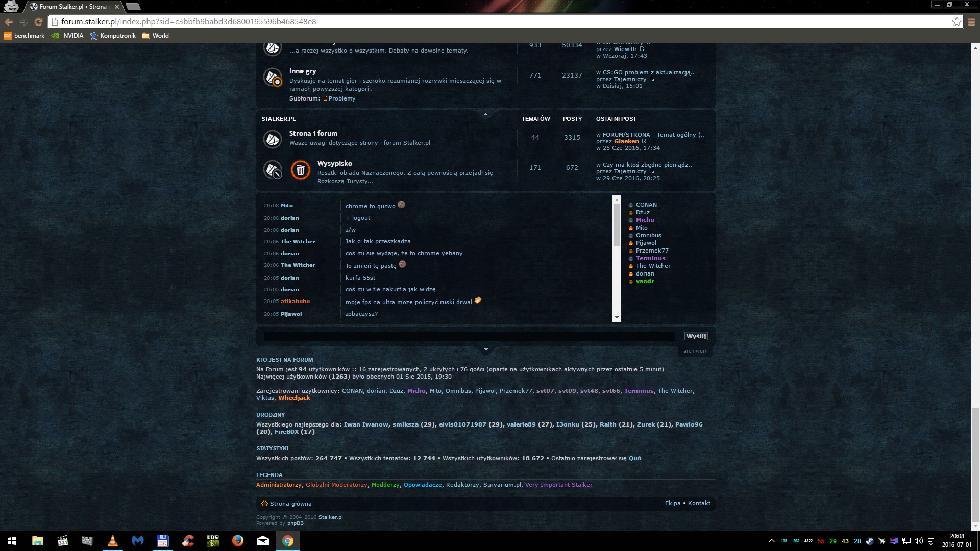Open Wheeljack's profile in registered users
Image resolution: width=980 pixels, height=551 pixels.
[294, 398]
